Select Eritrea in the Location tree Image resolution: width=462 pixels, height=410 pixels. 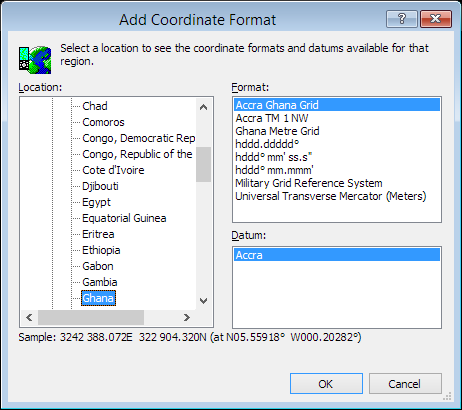click(x=98, y=234)
